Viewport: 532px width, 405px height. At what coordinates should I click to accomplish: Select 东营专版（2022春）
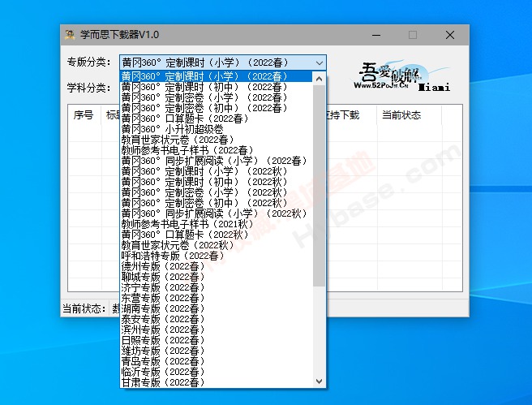216,298
